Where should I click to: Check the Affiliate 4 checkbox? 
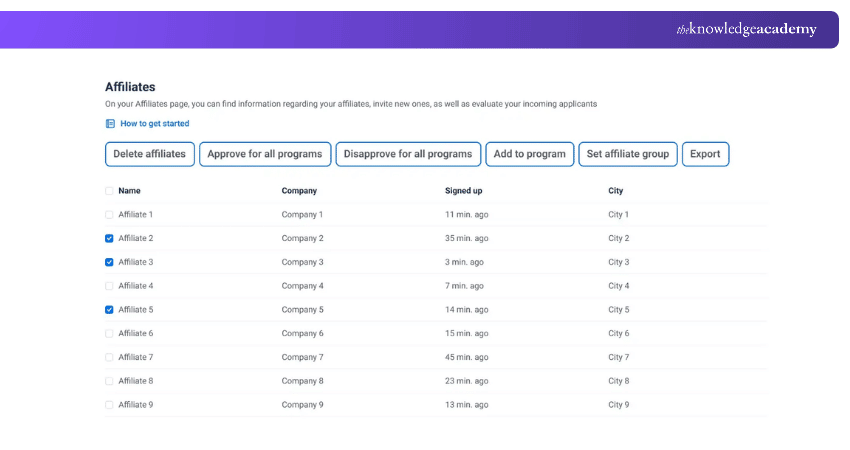pos(109,286)
